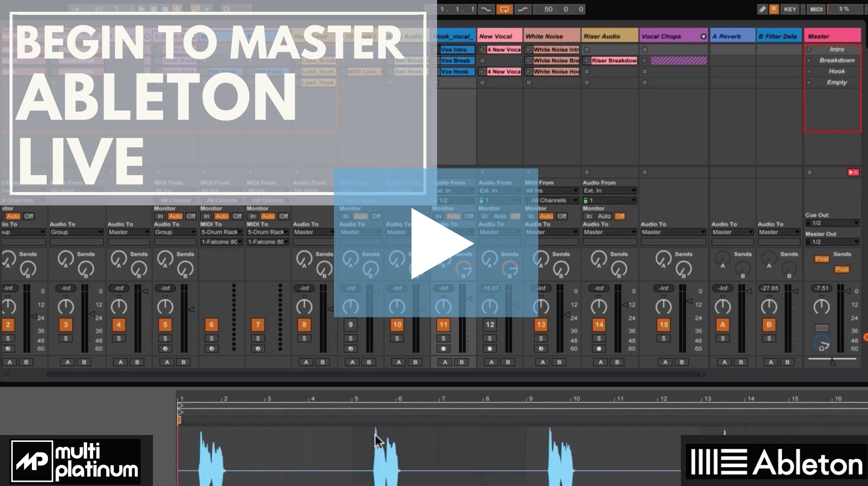This screenshot has width=868, height=486.
Task: Launch the Riser Breakdown clip
Action: click(x=587, y=60)
